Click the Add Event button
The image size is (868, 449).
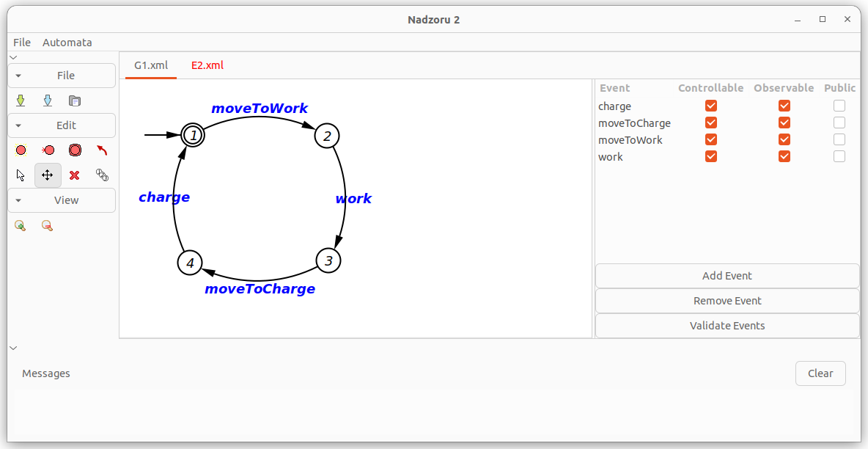pos(727,276)
